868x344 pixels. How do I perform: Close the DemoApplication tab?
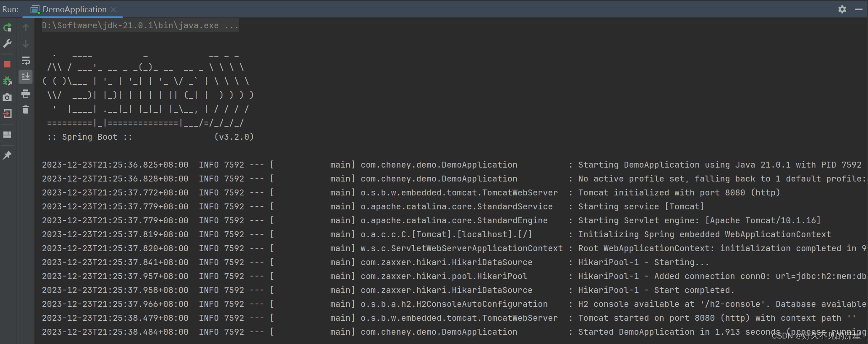tap(113, 9)
